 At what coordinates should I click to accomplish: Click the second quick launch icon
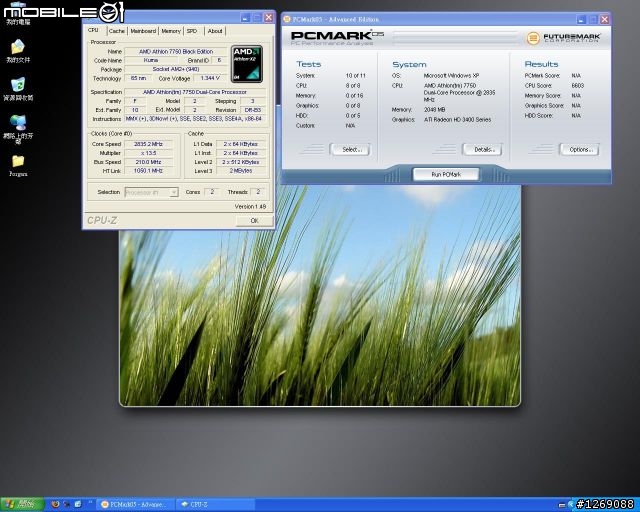tap(67, 504)
